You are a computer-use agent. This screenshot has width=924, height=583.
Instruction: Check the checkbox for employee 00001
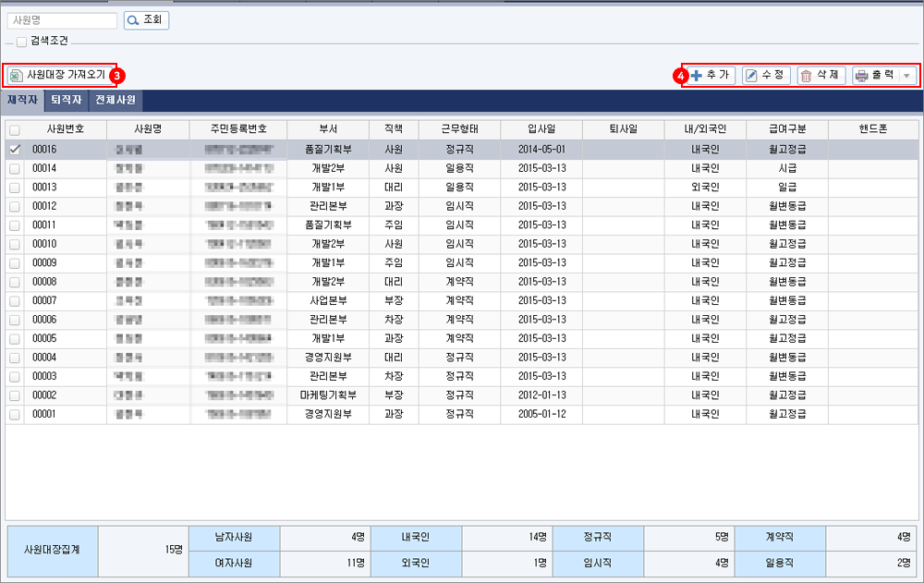tap(15, 415)
